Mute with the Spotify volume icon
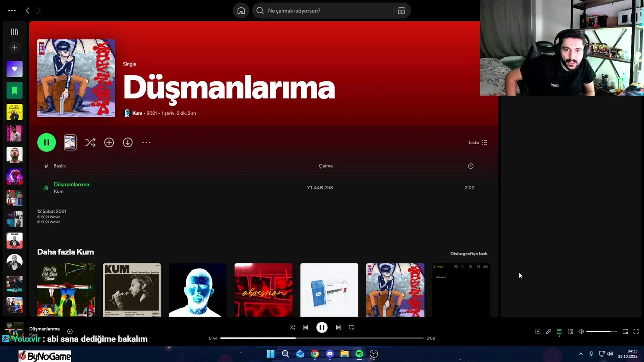 581,331
